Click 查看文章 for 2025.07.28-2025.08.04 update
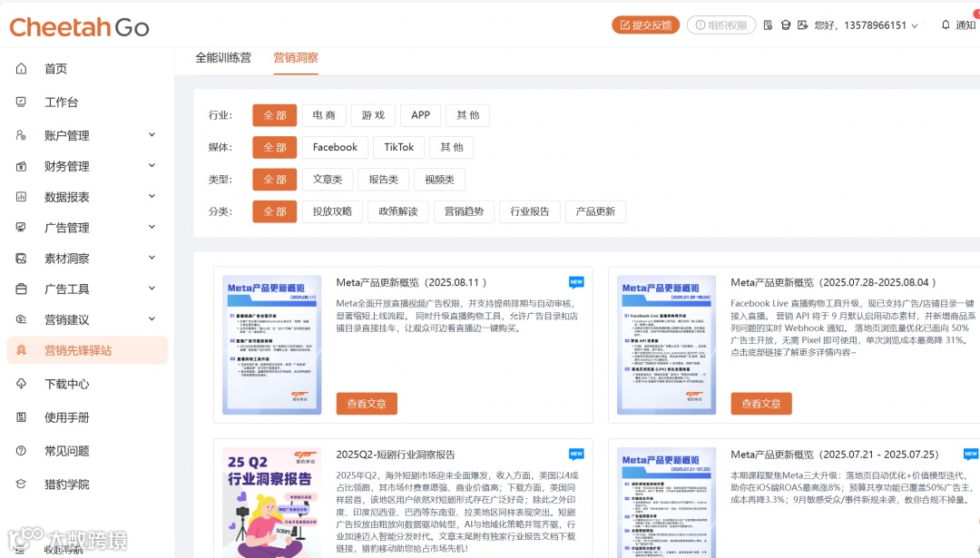Screen dimensions: 980x558 pos(761,404)
